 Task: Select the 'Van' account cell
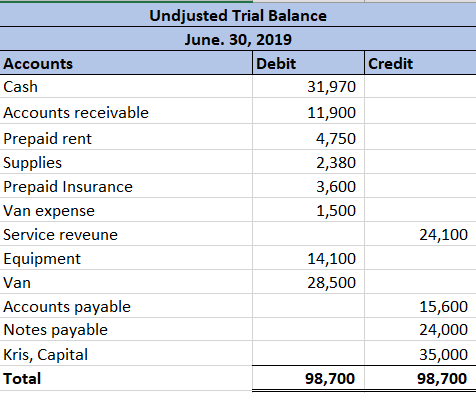point(126,282)
